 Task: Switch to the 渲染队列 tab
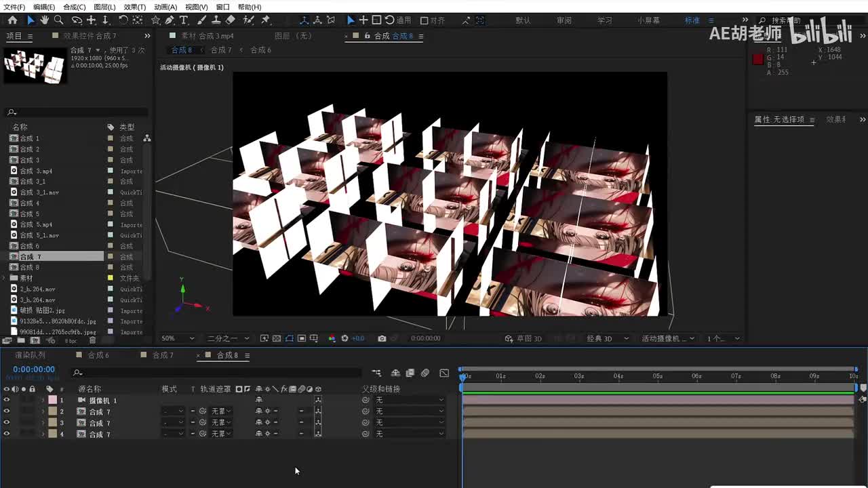click(30, 355)
